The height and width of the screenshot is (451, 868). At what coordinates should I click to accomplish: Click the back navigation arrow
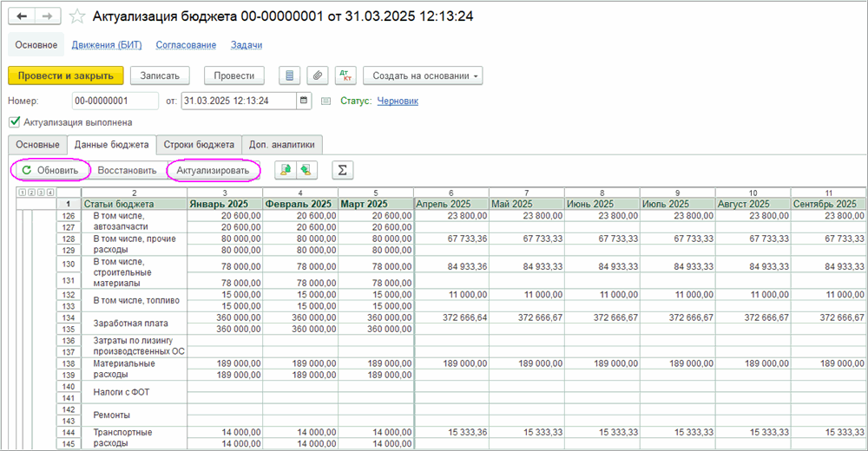[x=22, y=16]
